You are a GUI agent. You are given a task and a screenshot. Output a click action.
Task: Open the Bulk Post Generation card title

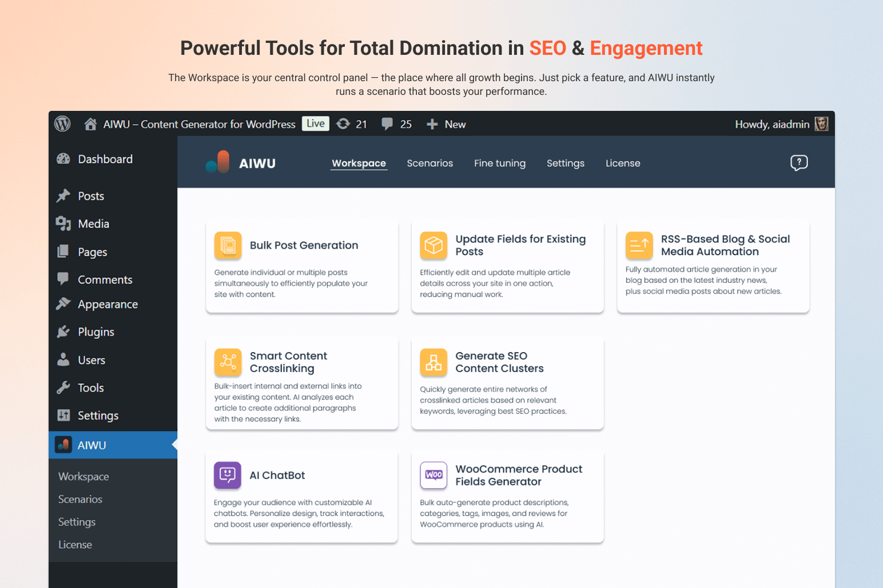(x=304, y=245)
